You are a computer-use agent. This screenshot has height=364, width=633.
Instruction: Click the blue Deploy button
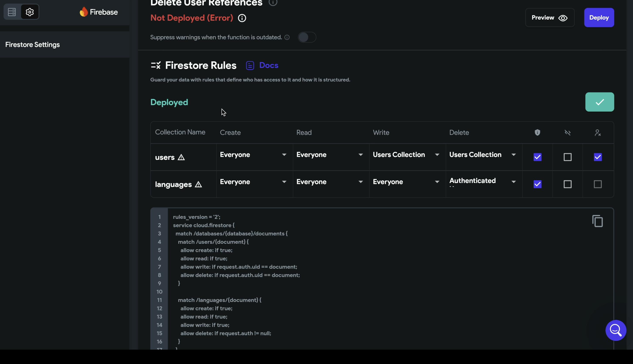(x=599, y=18)
